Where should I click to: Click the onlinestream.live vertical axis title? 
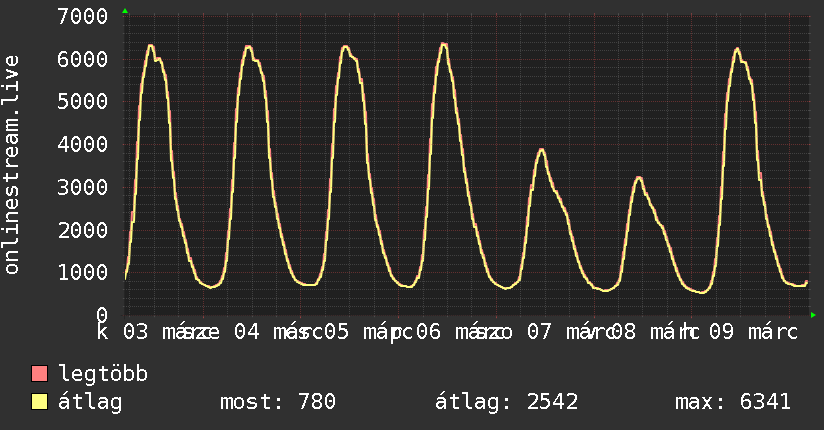point(12,165)
